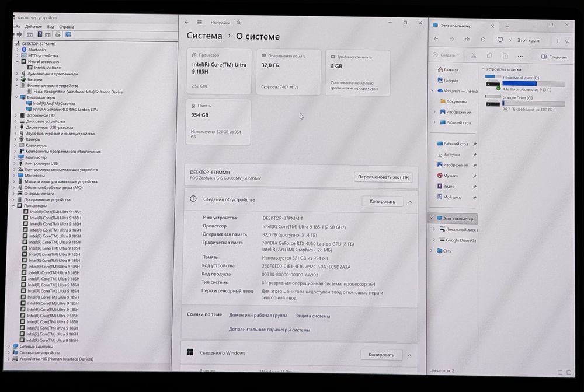Image resolution: width=584 pixels, height=392 pixels.
Task: Click the Paste clipboard icon in Explorer toolbar
Action: [505, 56]
